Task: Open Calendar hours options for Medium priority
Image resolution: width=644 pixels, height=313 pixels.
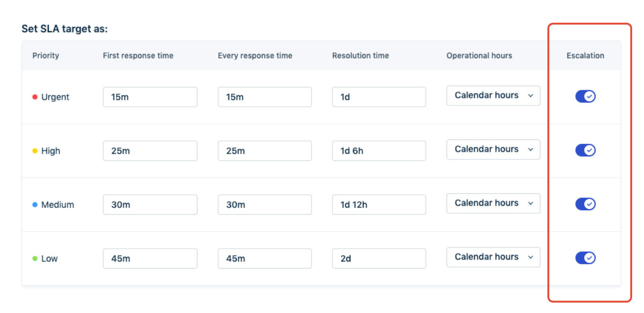Action: [x=493, y=203]
